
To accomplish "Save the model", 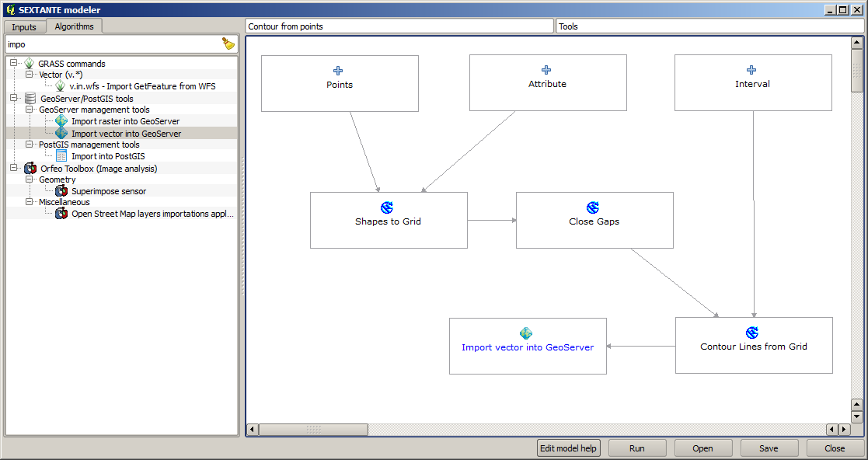I will click(769, 448).
